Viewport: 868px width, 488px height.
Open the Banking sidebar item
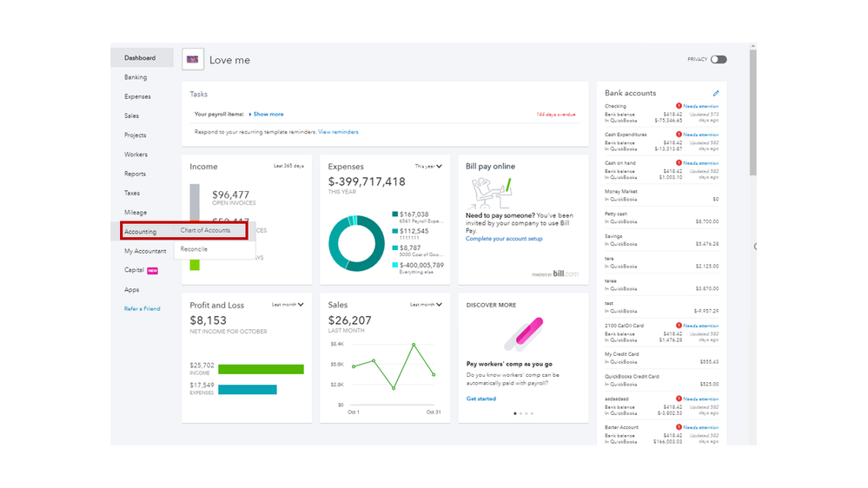pos(136,77)
